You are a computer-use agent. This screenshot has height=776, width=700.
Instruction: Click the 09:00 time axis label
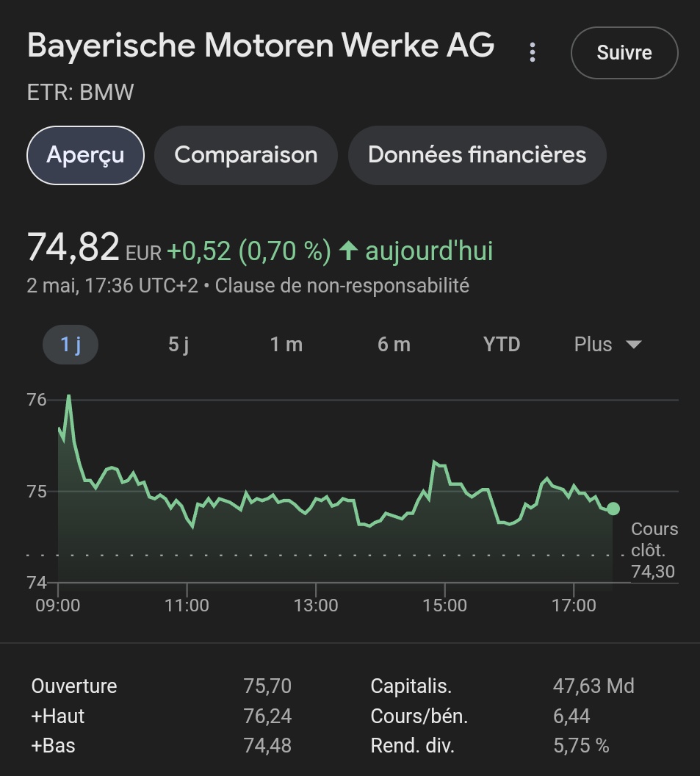[x=58, y=606]
